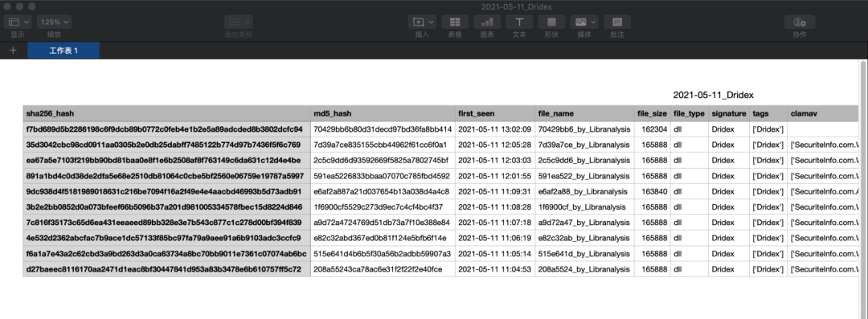Viewport: 868px width, 319px height.
Task: Open the Add Category (添加类别) list
Action: tap(240, 22)
